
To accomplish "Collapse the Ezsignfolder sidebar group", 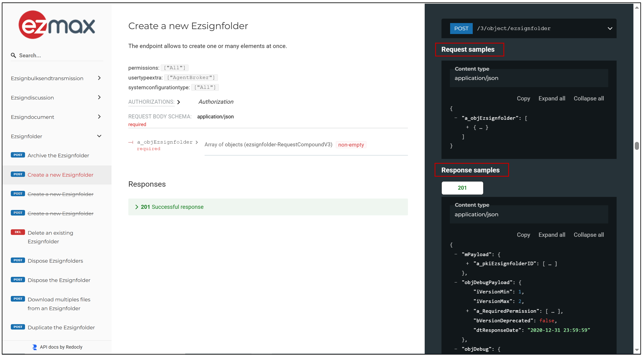I will tap(99, 136).
